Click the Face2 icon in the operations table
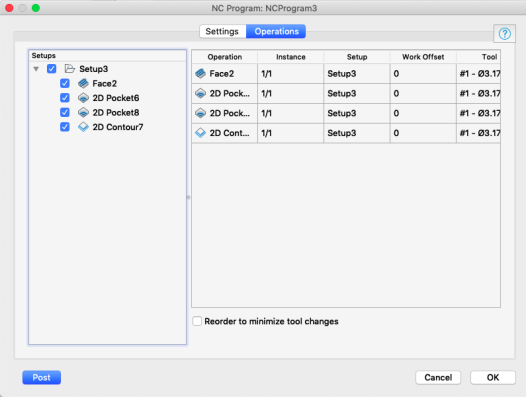Screen dimensions: 526x397 tap(200, 73)
